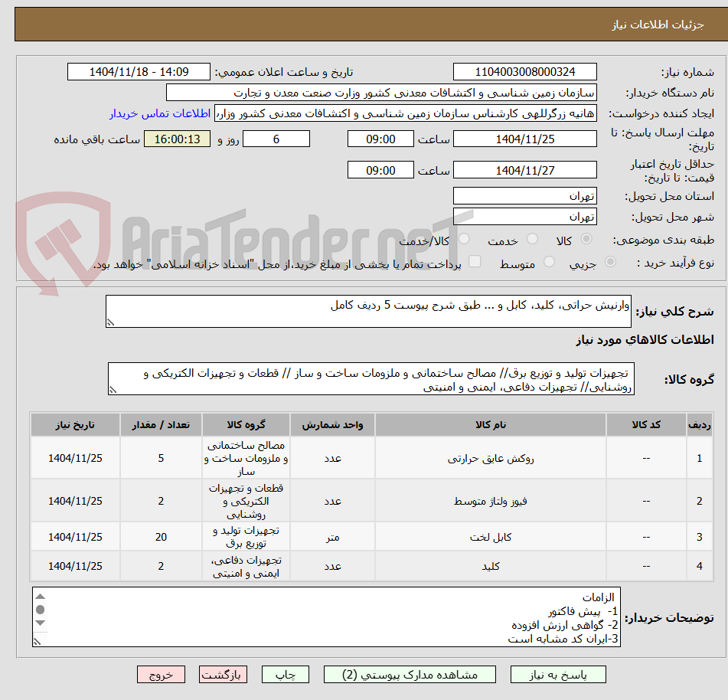728x700 pixels.
Task: Open مشاهده مدارک پیوستی (2) attachments
Action: pos(410,675)
